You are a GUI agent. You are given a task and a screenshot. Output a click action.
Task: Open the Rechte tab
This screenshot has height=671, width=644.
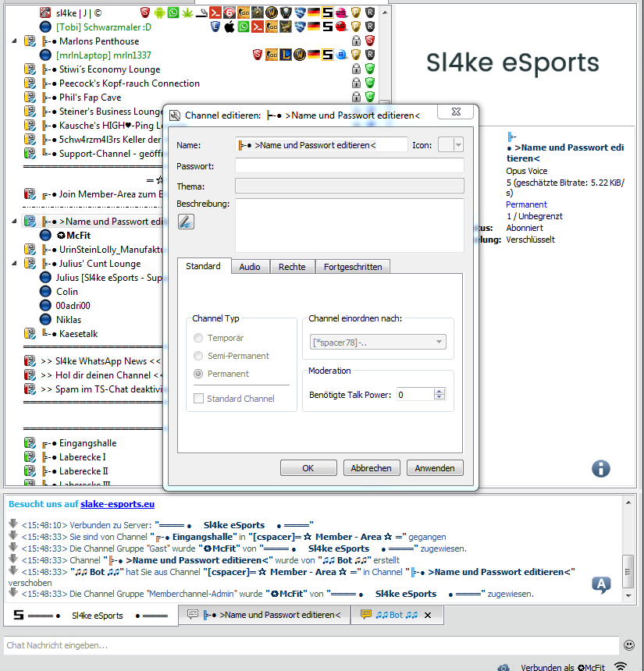coord(292,267)
